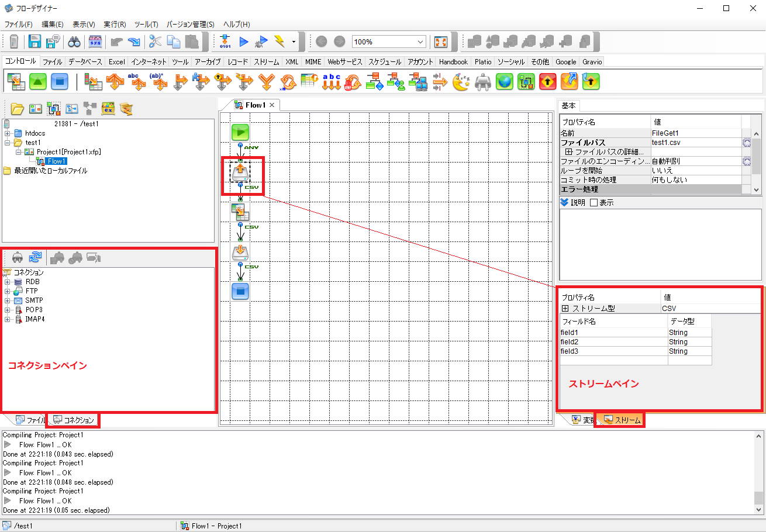
Task: Open the 実行(R) menu
Action: (x=115, y=25)
